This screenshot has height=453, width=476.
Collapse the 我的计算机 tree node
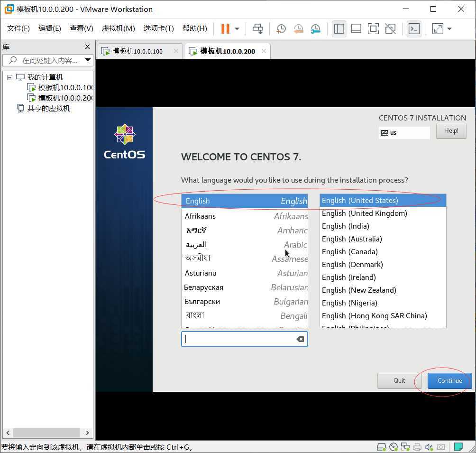(9, 77)
